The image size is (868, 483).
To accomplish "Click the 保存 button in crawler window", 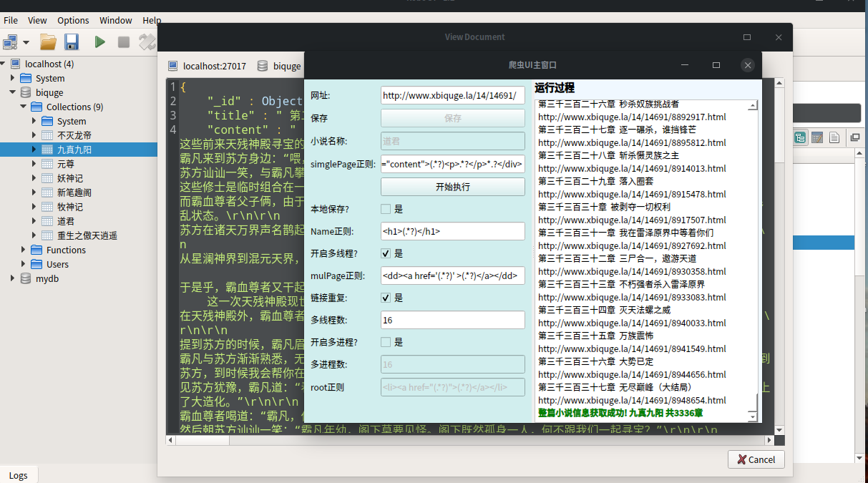I will [x=453, y=118].
